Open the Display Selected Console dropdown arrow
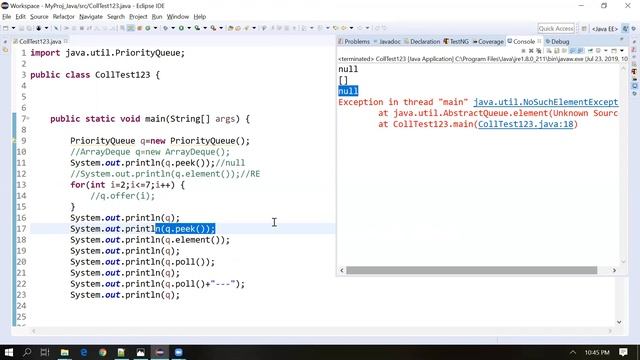 606,51
